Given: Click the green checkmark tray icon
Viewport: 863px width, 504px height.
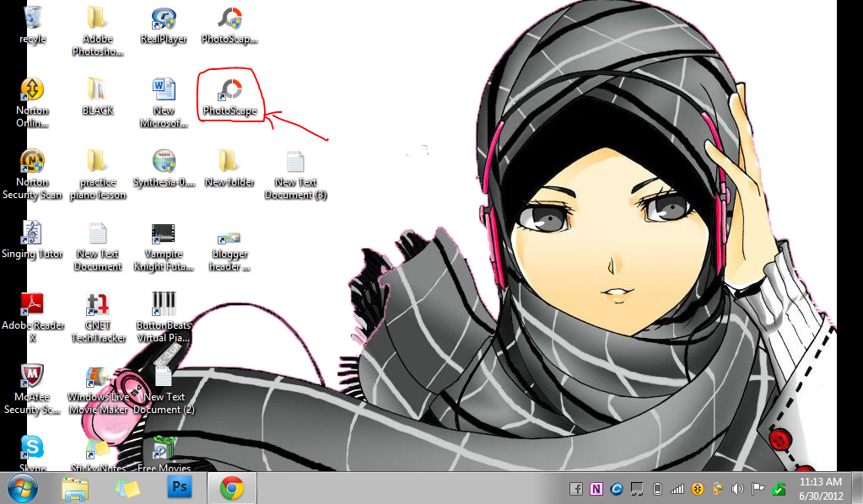Looking at the screenshot, I should point(779,489).
